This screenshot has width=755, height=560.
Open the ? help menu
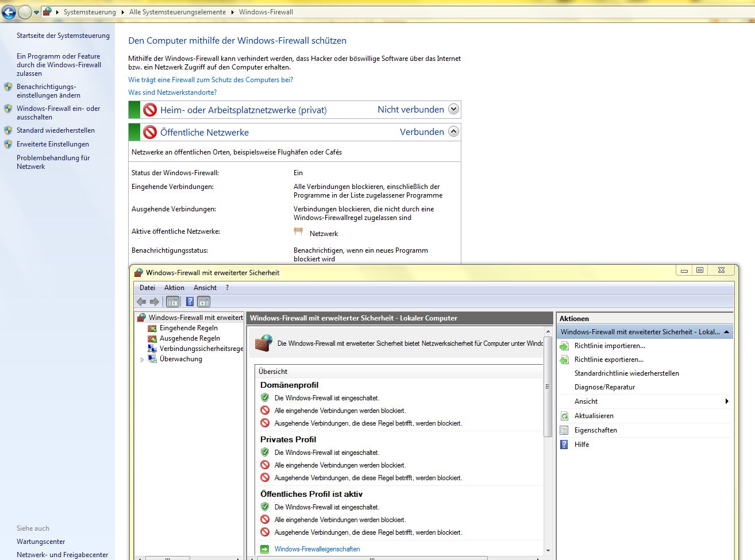click(227, 288)
